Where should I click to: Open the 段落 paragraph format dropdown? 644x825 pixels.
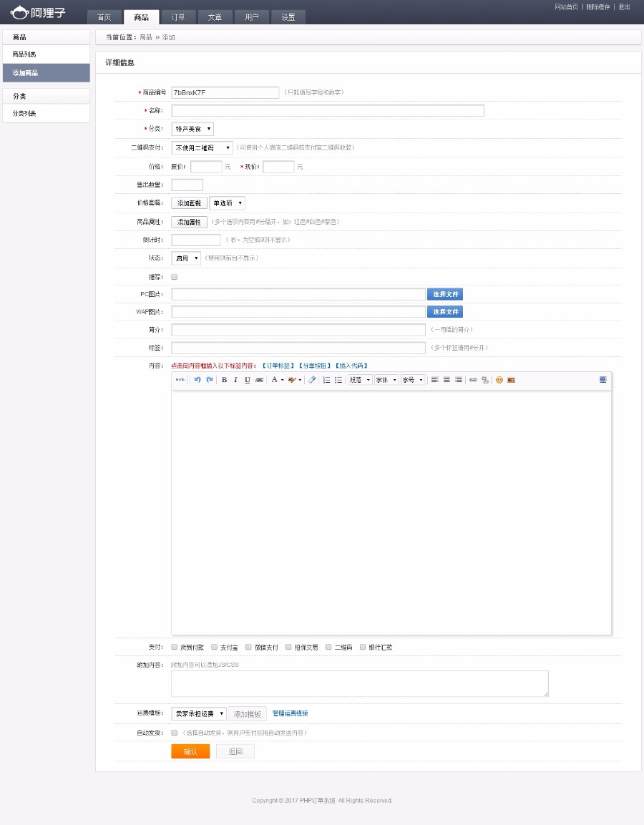(x=360, y=380)
